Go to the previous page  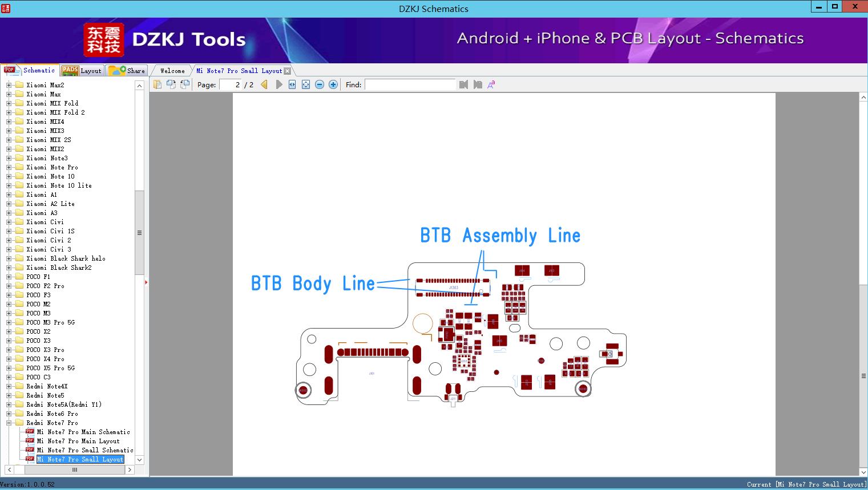[264, 84]
